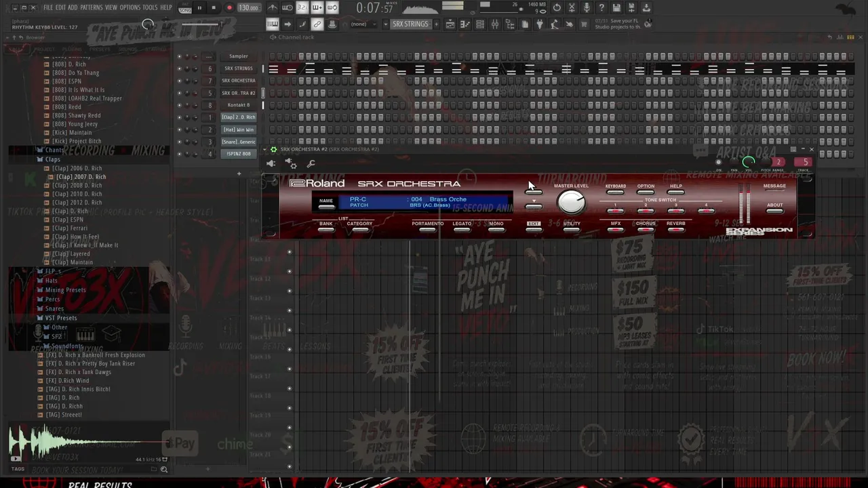Screen dimensions: 868x488
Task: Open the Mixer view icon
Action: pos(495,24)
